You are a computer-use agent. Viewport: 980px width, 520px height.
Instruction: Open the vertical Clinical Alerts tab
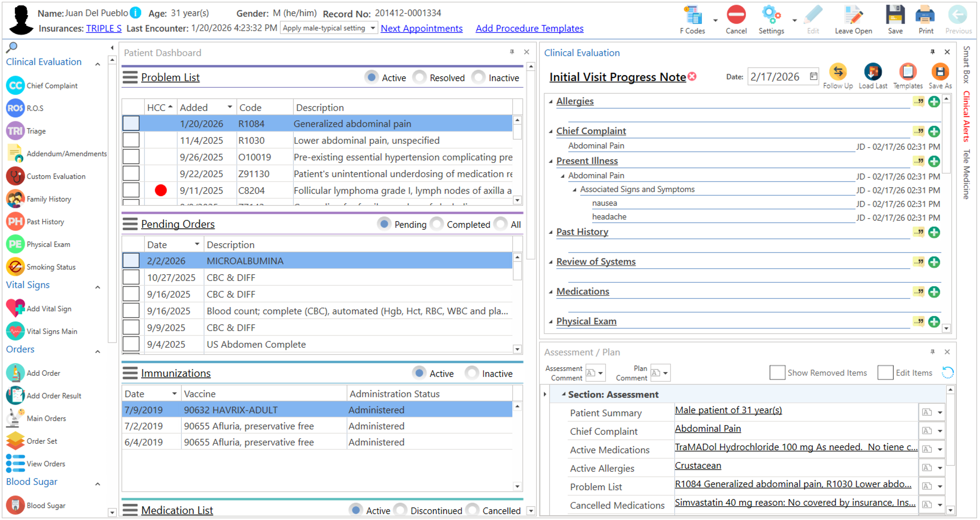point(967,116)
